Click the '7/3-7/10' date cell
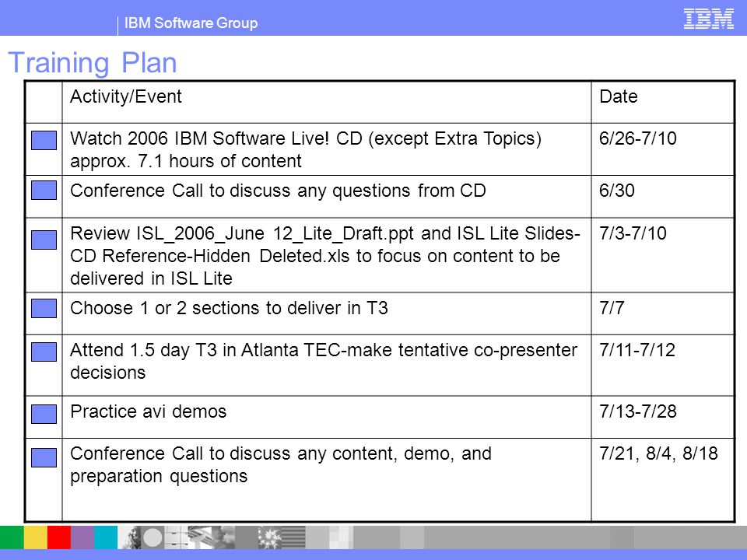Screen dimensions: 747x560 tap(663, 255)
